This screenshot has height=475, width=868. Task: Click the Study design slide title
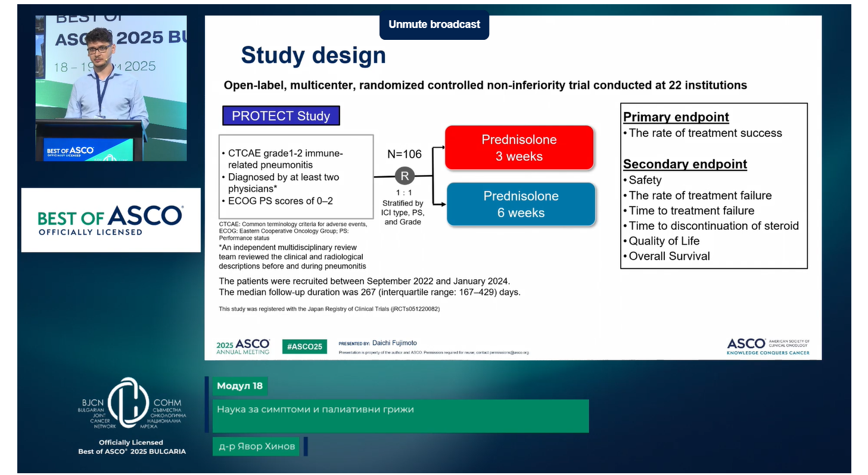point(313,55)
